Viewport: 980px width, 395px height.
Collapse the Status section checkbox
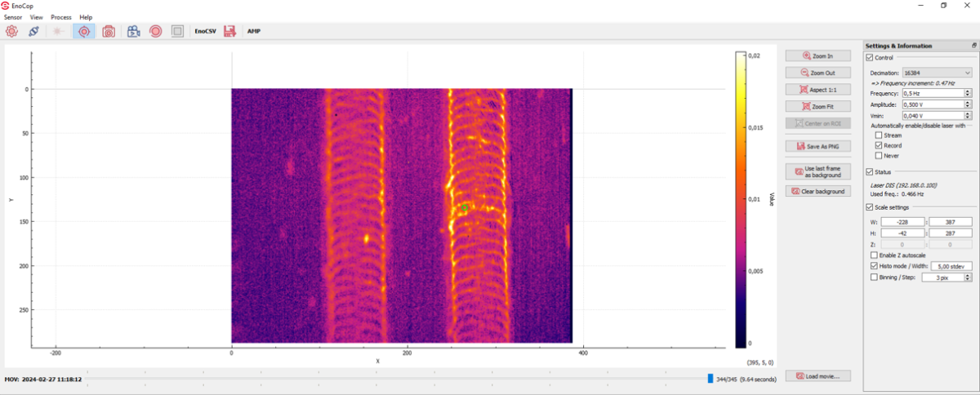(870, 172)
